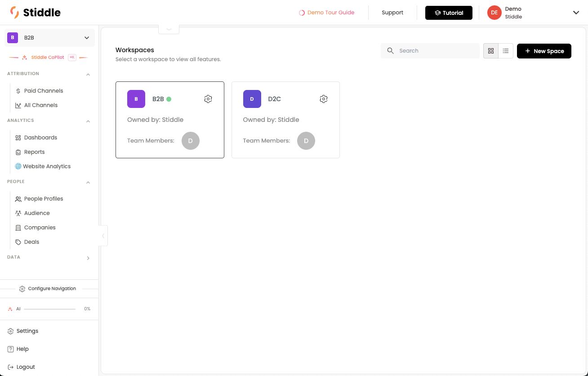Click the 'Workspaces' heading
Image resolution: width=588 pixels, height=376 pixels.
(x=135, y=50)
